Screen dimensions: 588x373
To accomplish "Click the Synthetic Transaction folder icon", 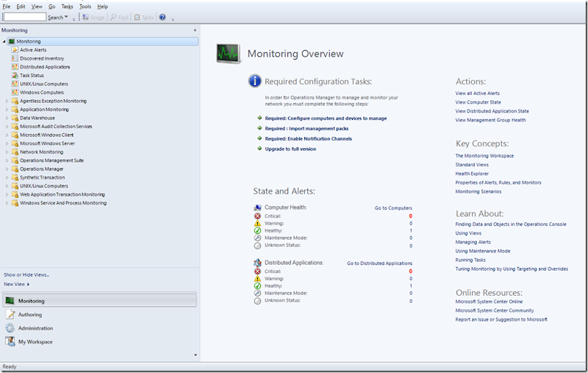I will click(x=15, y=177).
